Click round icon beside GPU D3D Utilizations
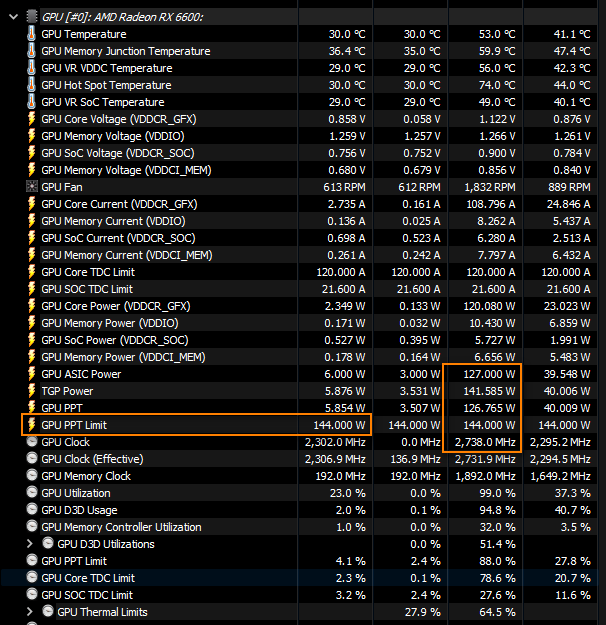606x625 pixels. 48,543
